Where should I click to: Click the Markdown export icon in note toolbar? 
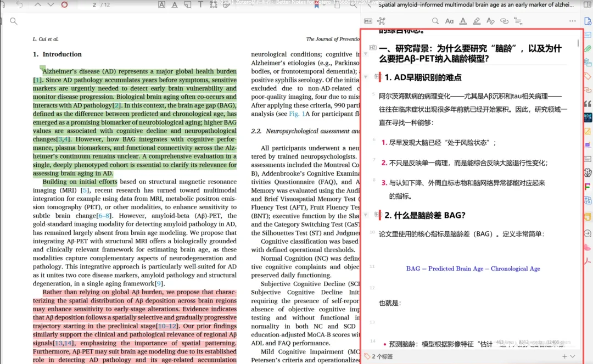coord(368,21)
